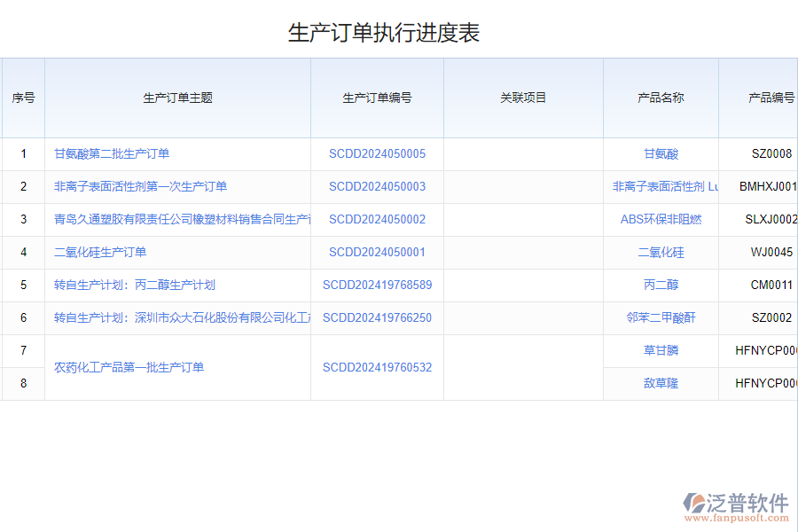Click the 甘氨酸 product name link

coord(661,153)
